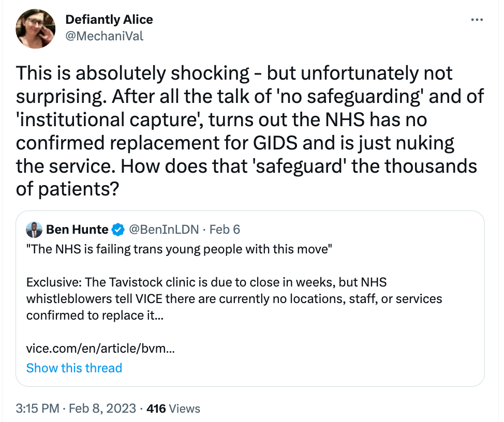The width and height of the screenshot is (504, 422).
Task: Click the quoted line 'The NHS is failing trans young people'
Action: point(179,249)
